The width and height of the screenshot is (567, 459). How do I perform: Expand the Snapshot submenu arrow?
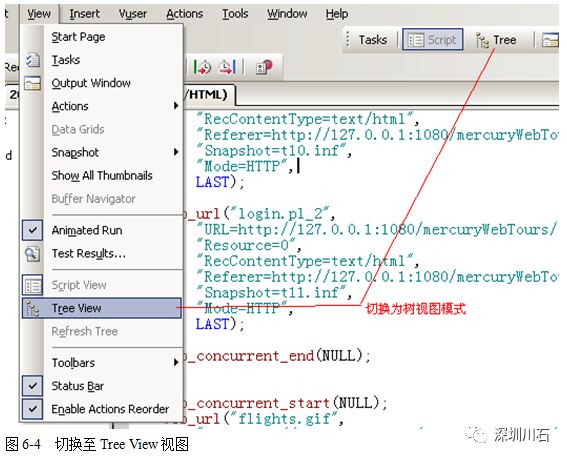click(x=176, y=152)
